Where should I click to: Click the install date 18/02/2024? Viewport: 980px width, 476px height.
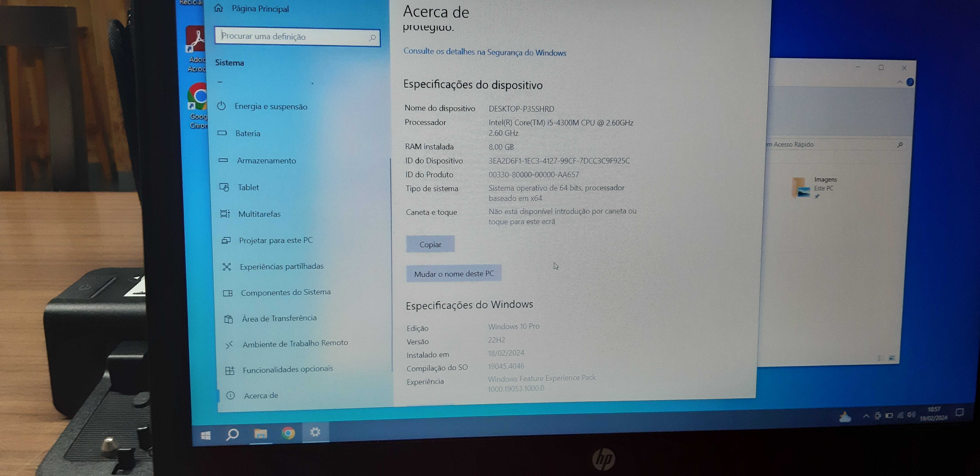tap(506, 353)
